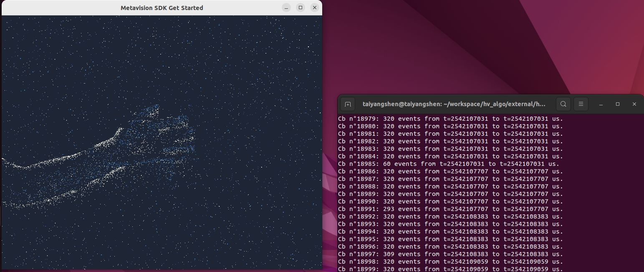Close the terminal window
The width and height of the screenshot is (644, 272).
point(634,104)
